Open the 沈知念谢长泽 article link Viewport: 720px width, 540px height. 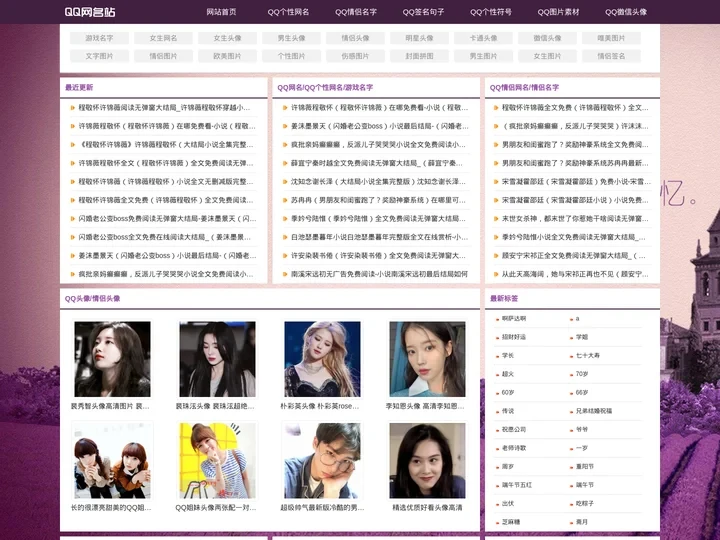(x=378, y=182)
